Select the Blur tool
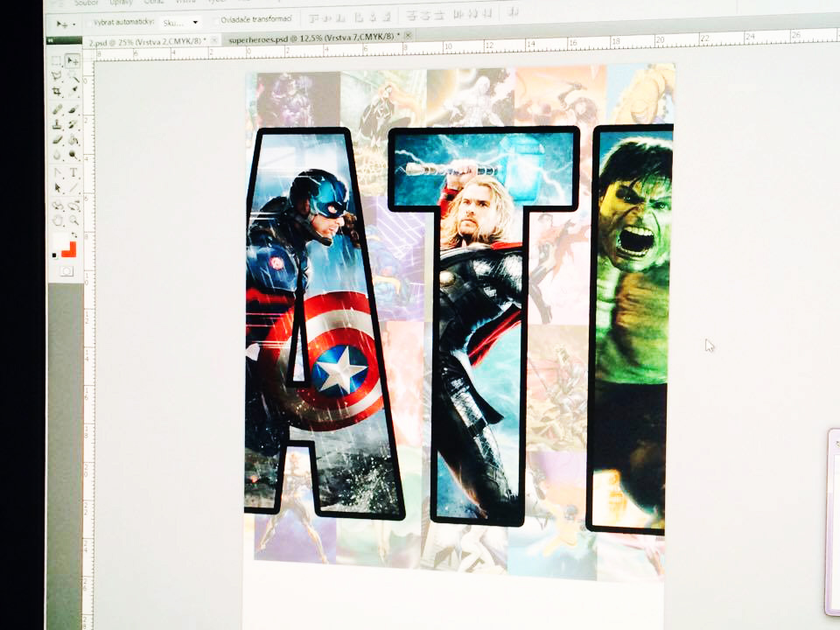Viewport: 840px width, 630px height. pos(57,154)
